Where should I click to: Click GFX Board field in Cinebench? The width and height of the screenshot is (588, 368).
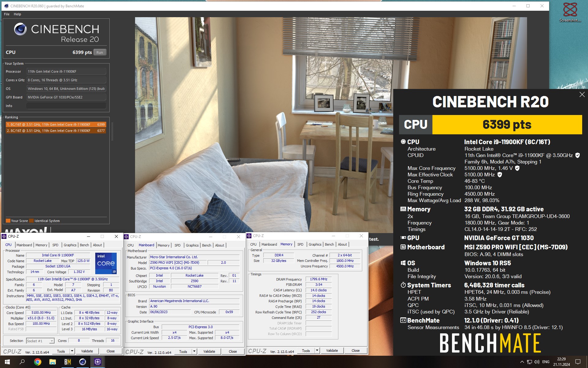pos(66,97)
